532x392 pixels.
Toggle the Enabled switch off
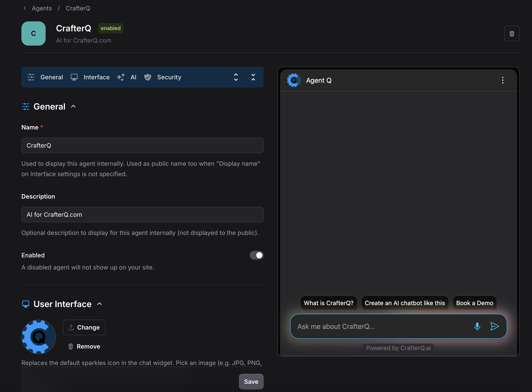pyautogui.click(x=256, y=255)
